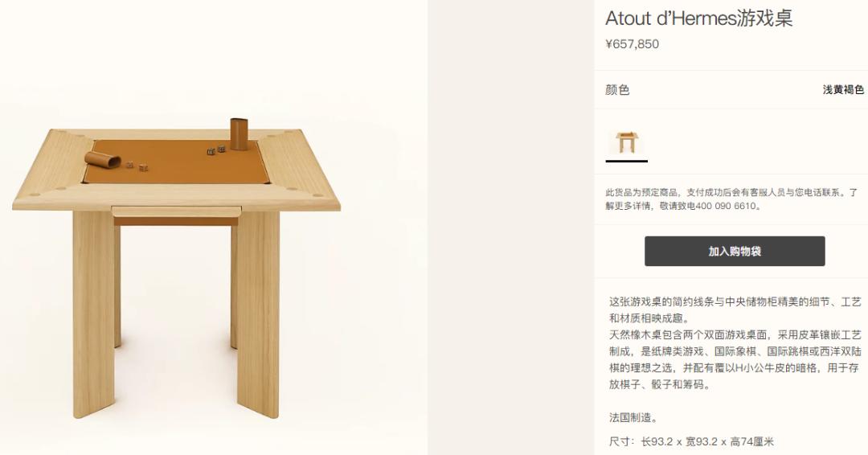Image resolution: width=868 pixels, height=455 pixels.
Task: Click the 尺寸 dimensions line
Action: pos(691,441)
